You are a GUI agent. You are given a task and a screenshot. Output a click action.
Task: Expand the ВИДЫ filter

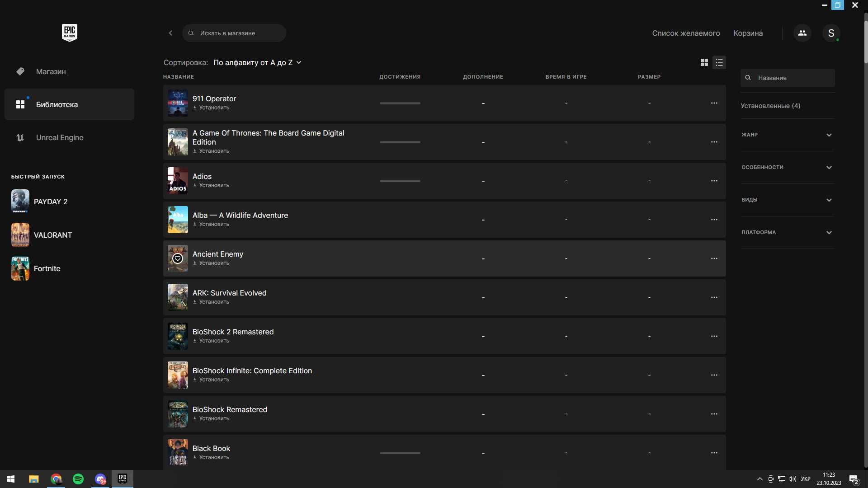787,200
